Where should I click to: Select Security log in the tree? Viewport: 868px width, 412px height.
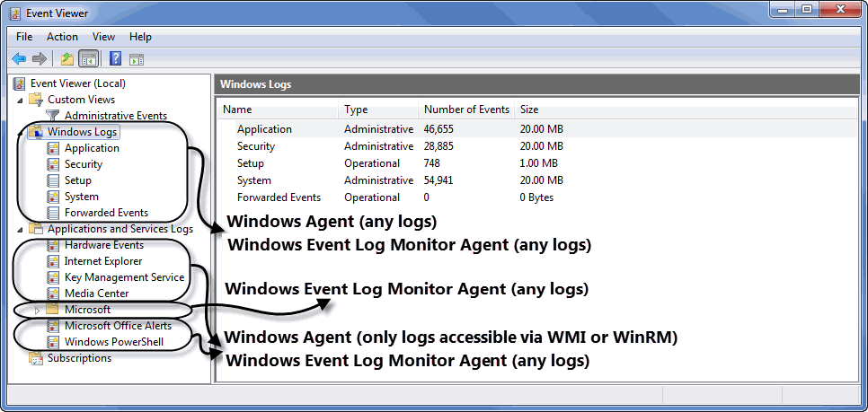coord(83,164)
